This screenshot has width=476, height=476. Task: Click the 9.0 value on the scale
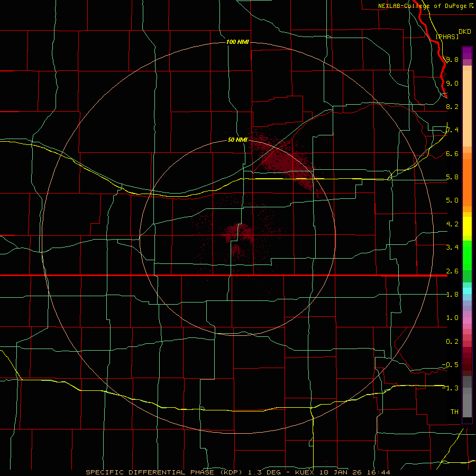452,83
